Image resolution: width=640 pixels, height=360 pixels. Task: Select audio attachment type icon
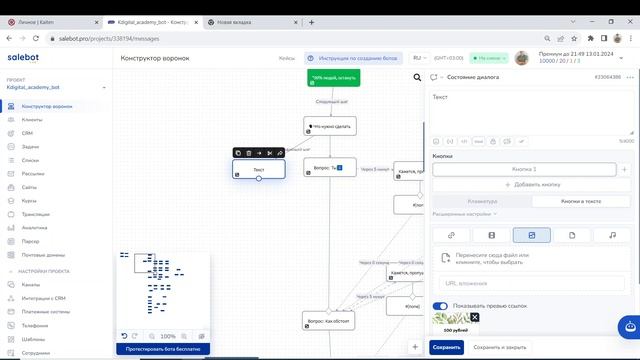pos(612,235)
